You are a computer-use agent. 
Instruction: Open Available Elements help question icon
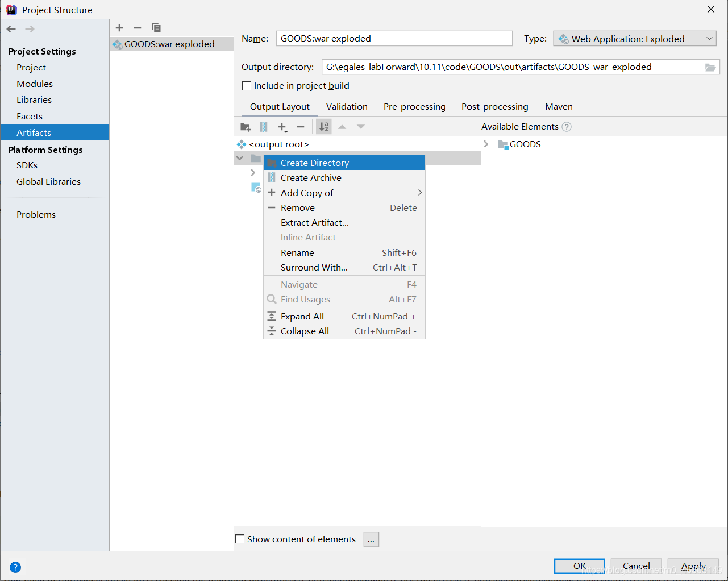[567, 127]
